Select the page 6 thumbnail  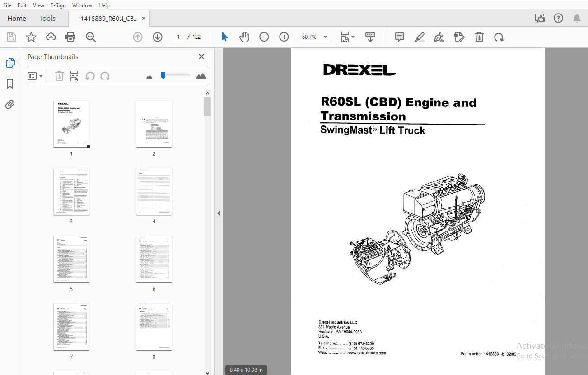[x=154, y=259]
